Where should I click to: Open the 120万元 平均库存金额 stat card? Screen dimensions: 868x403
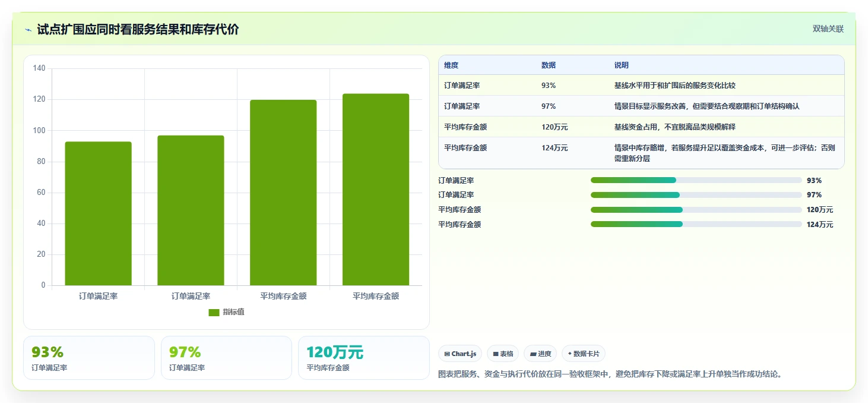pyautogui.click(x=363, y=358)
